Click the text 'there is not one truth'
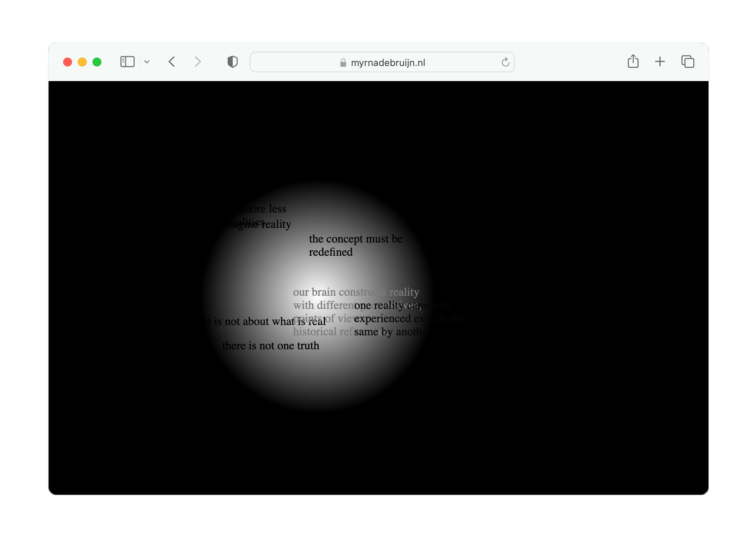This screenshot has width=756, height=536. click(271, 346)
